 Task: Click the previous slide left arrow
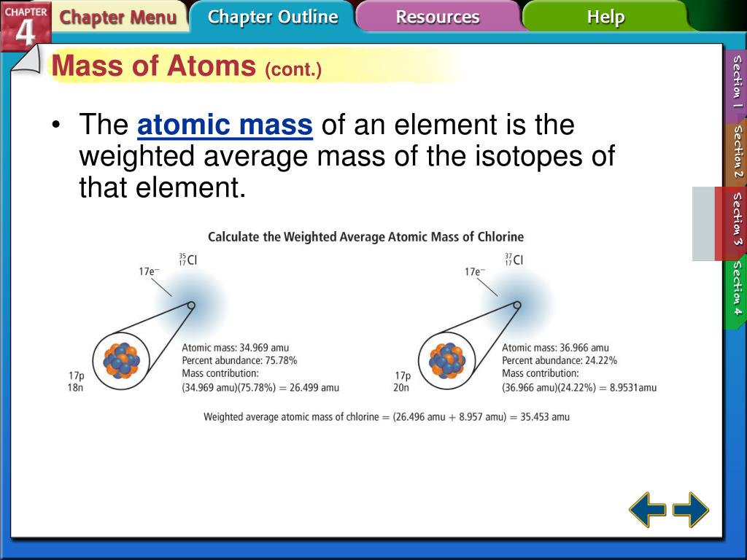coord(648,510)
